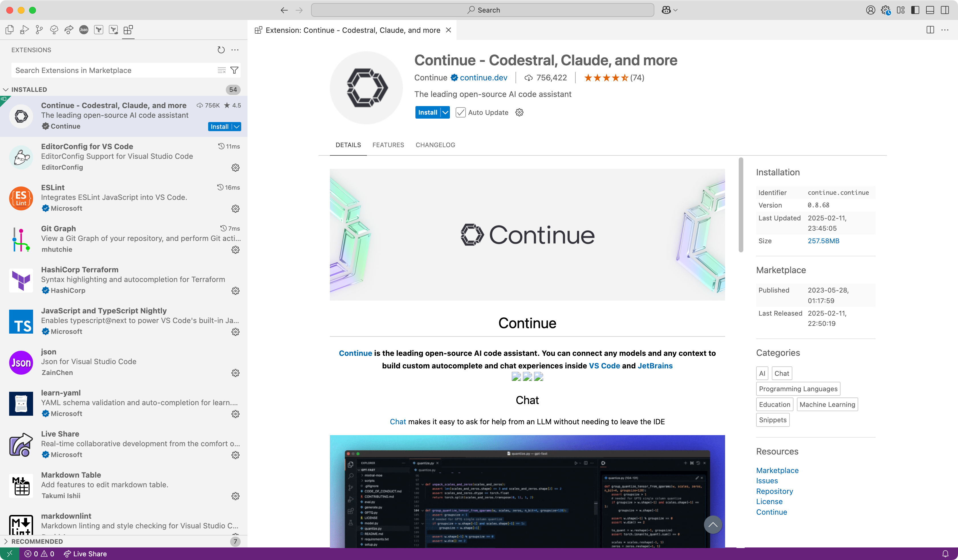Switch to the FEATURES tab
Image resolution: width=958 pixels, height=560 pixels.
tap(388, 145)
